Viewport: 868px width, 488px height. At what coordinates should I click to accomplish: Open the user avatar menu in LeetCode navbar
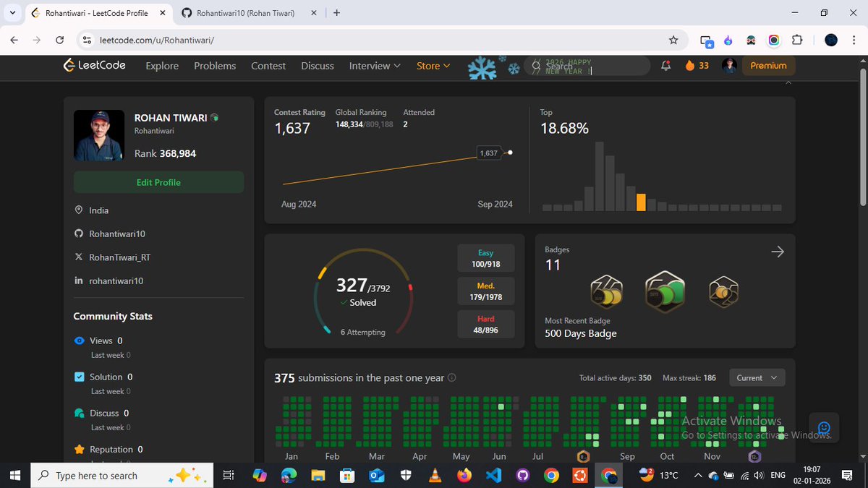(729, 66)
